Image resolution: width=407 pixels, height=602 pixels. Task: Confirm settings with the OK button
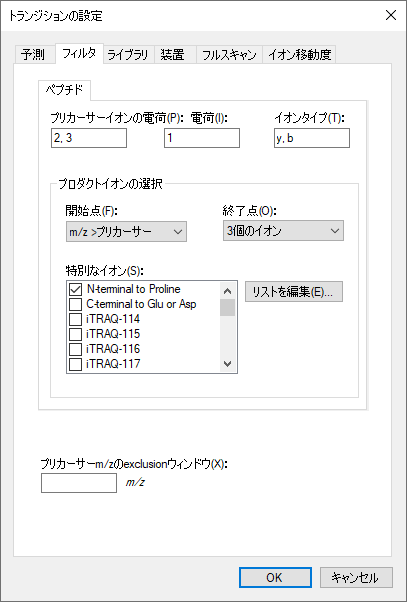pyautogui.click(x=275, y=577)
